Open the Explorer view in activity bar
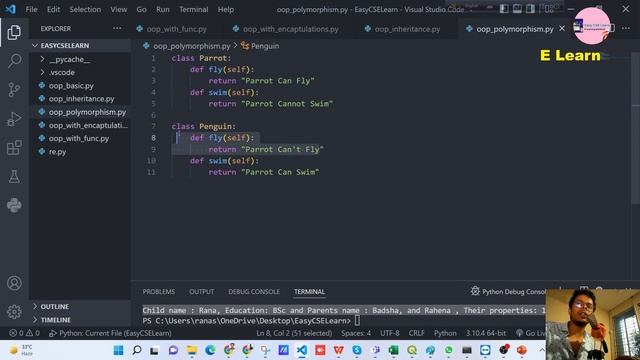640x360 pixels. [x=14, y=32]
